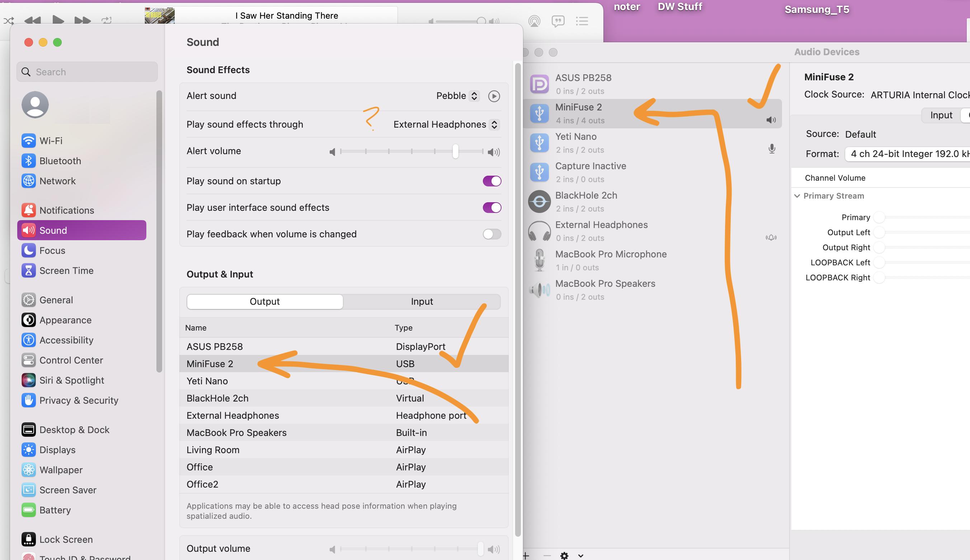Choose Living Room AirPlay output
This screenshot has width=970, height=560.
(x=344, y=450)
